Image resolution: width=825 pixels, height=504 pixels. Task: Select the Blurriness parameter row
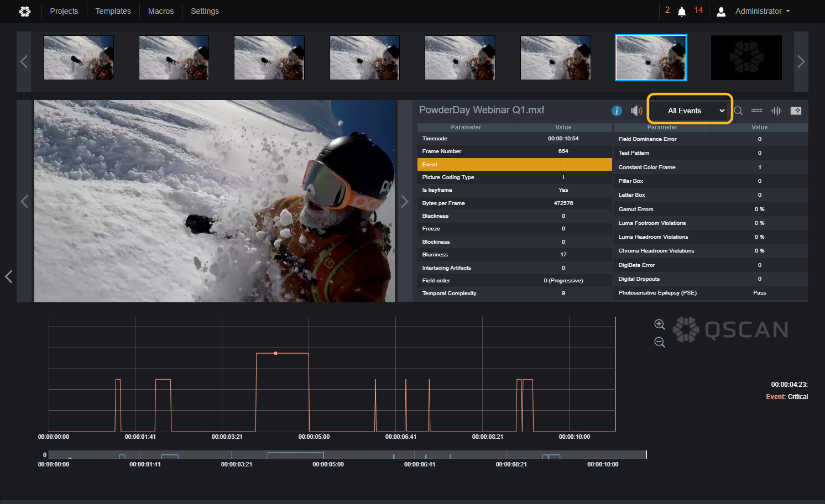pyautogui.click(x=515, y=255)
